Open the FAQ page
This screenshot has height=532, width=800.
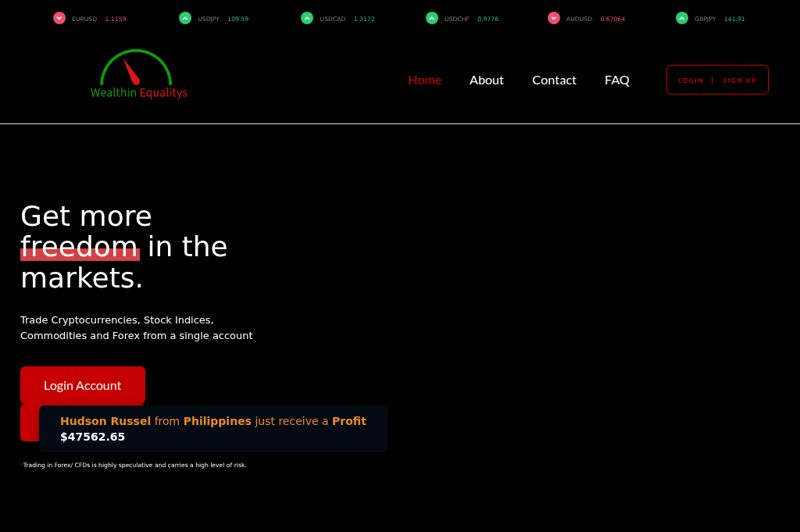[616, 80]
